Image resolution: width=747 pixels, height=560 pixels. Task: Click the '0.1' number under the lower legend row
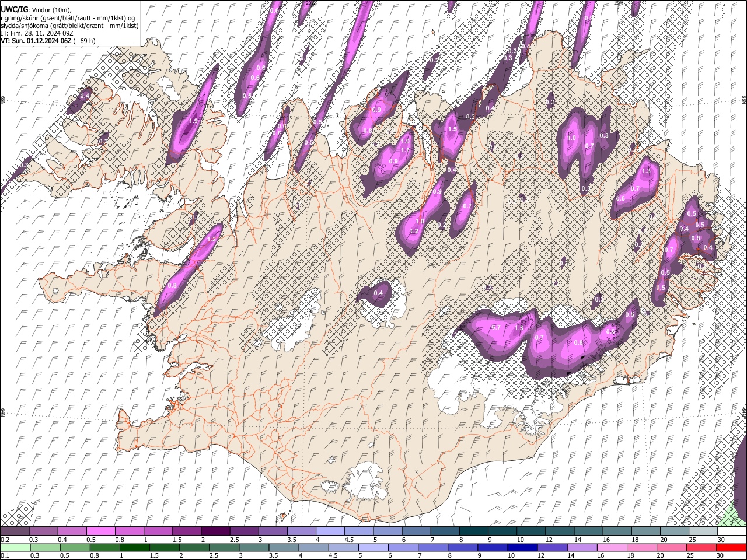click(5, 555)
